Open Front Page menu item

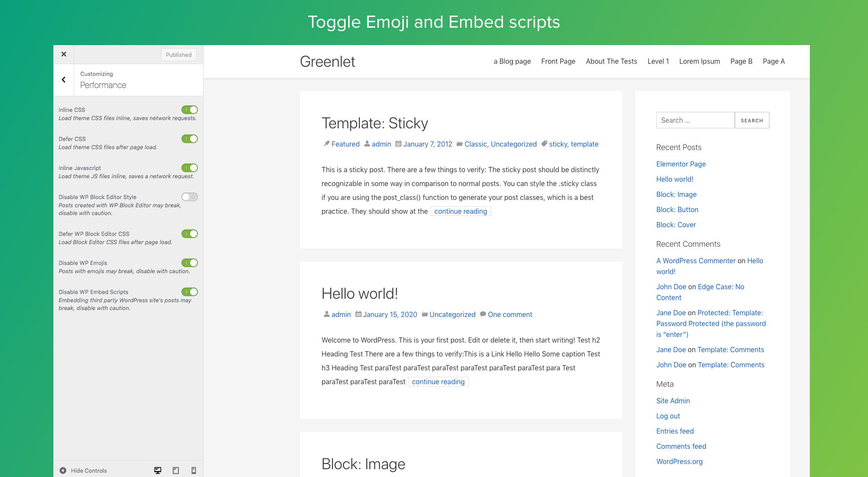558,61
